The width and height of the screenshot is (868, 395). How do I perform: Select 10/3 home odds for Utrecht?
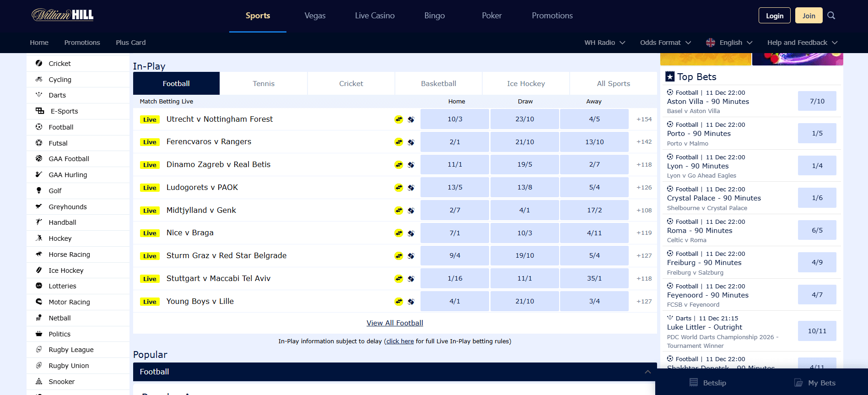pyautogui.click(x=455, y=119)
